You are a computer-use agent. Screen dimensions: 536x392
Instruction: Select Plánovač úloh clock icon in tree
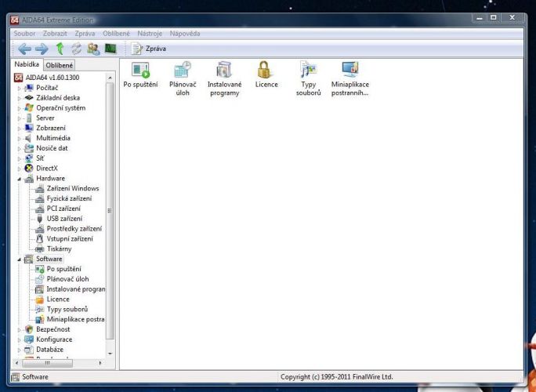point(40,279)
